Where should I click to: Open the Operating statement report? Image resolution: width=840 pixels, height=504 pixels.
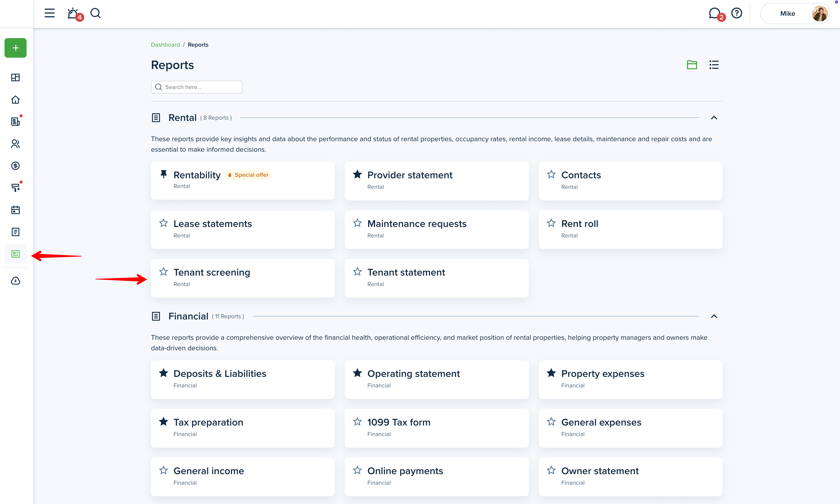436,380
